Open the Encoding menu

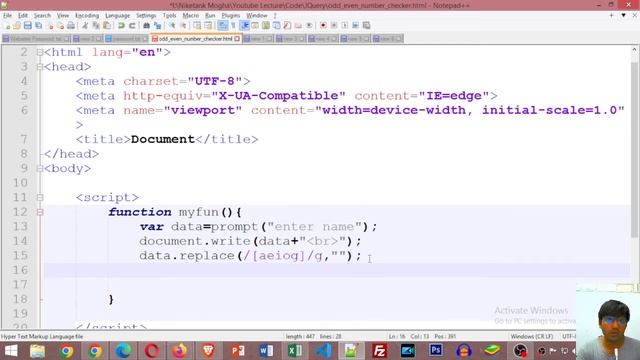[x=87, y=16]
